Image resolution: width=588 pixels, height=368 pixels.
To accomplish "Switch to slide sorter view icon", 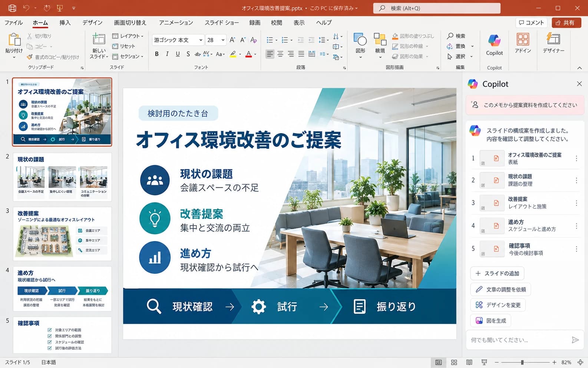I will point(454,362).
